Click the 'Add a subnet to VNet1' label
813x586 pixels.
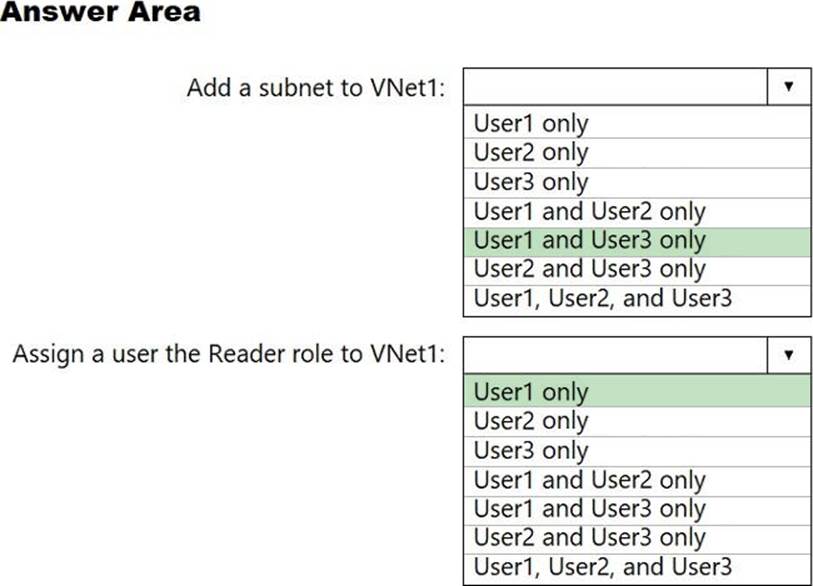[316, 88]
